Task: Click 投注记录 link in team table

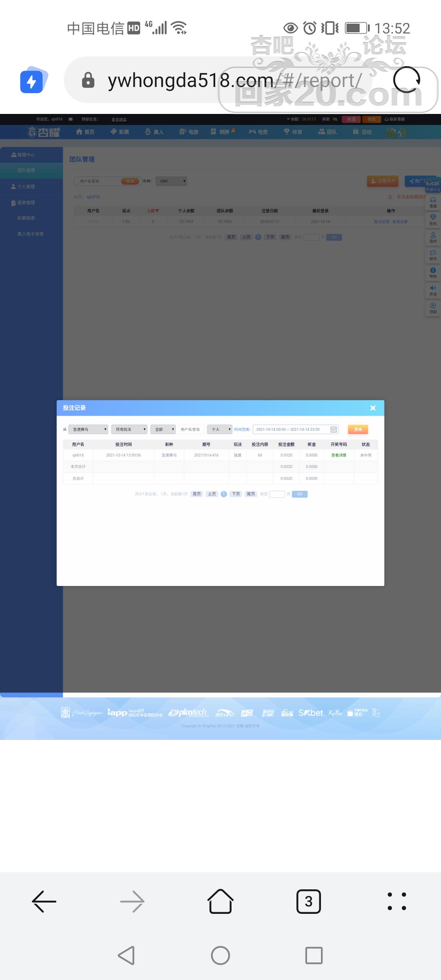Action: point(381,222)
